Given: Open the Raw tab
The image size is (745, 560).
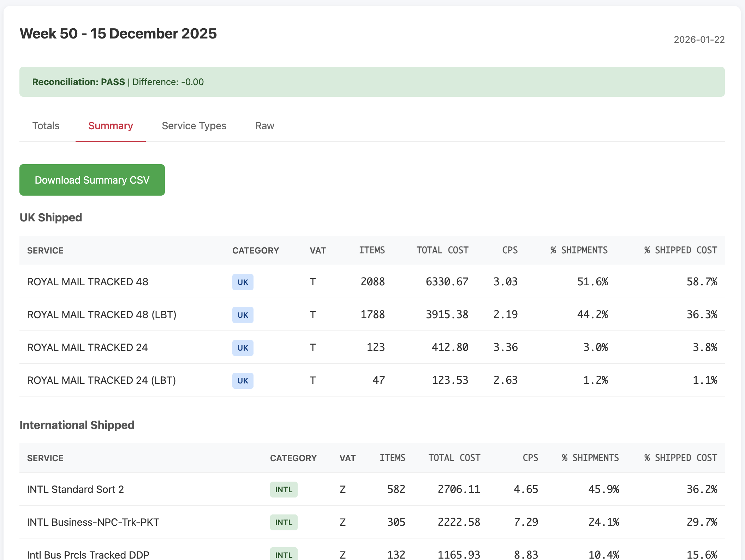Looking at the screenshot, I should [264, 126].
